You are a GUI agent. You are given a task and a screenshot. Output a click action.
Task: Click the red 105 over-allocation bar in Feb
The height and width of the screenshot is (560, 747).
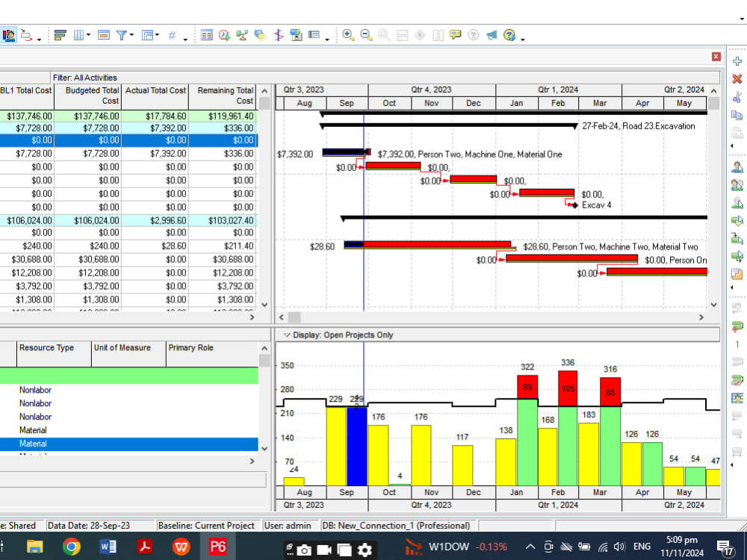568,388
